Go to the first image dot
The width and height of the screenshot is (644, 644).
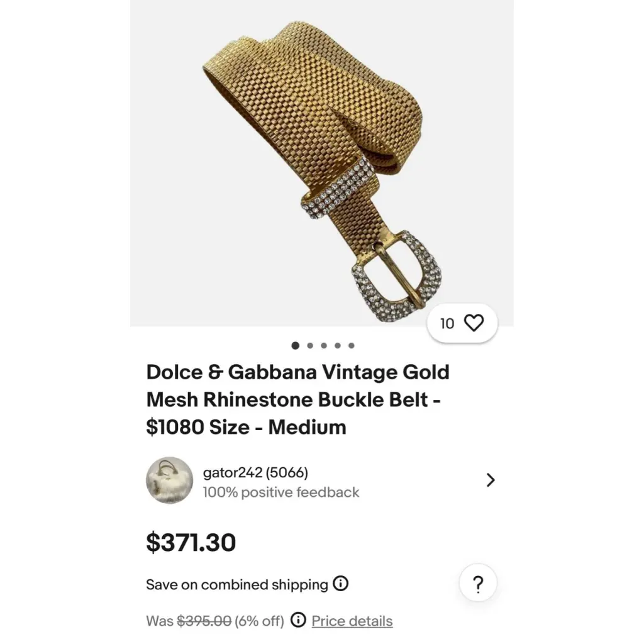click(295, 345)
